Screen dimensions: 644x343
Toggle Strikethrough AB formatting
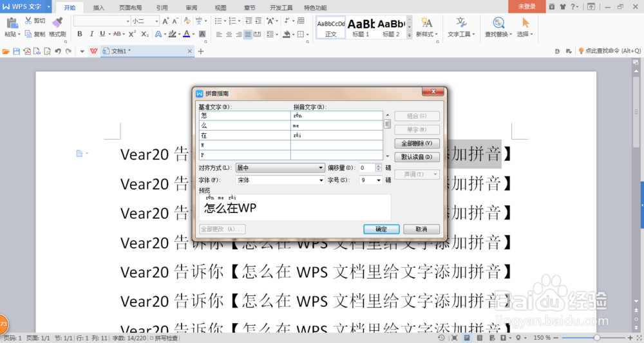coord(117,34)
